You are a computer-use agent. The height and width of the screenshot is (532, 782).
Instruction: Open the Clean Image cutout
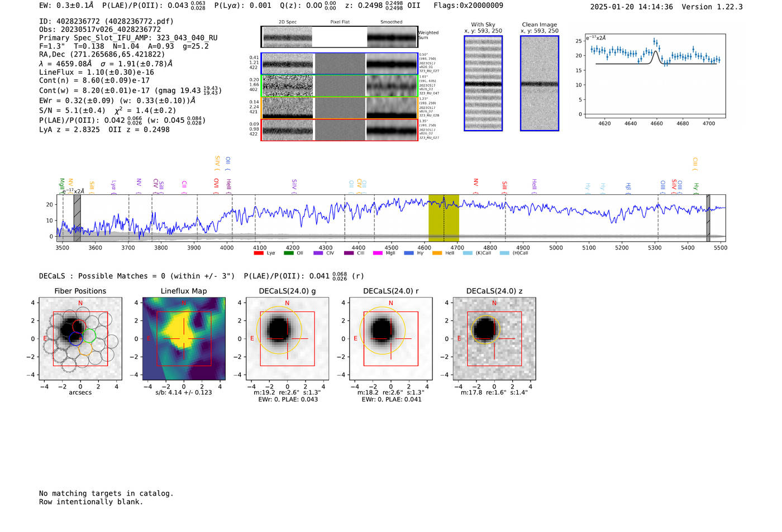[x=540, y=83]
